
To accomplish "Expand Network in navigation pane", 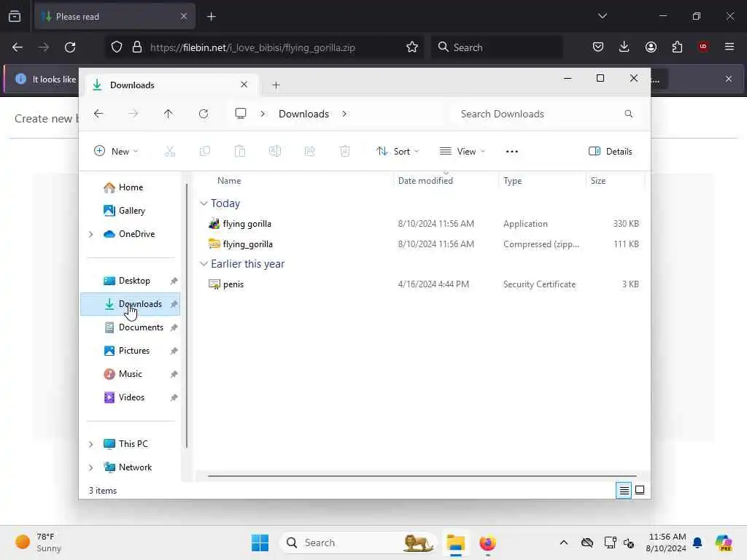I will [91, 467].
